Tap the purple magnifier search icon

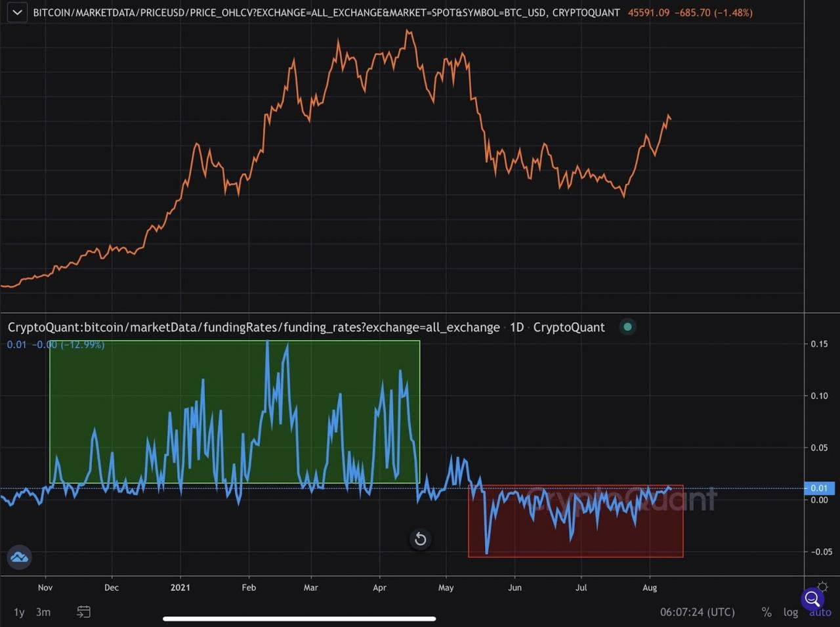(x=812, y=598)
